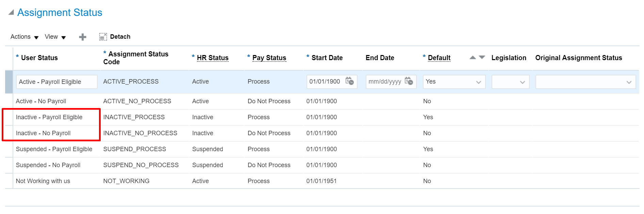Click the 01/01/1951 start date cell
Screen dimensions: 644x214
[321, 181]
